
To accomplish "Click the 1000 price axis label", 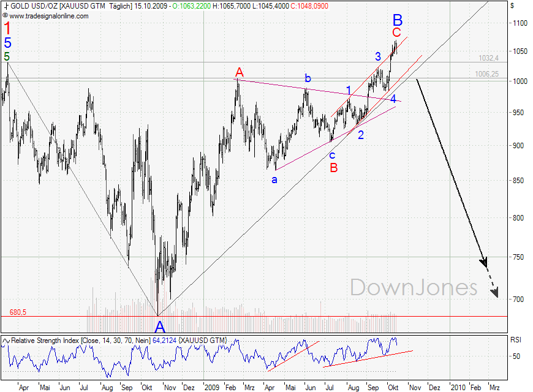I will pyautogui.click(x=520, y=81).
